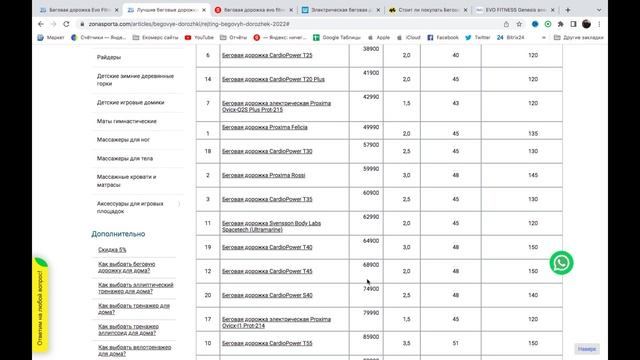Open the CardioPower T30 link

tap(267, 151)
